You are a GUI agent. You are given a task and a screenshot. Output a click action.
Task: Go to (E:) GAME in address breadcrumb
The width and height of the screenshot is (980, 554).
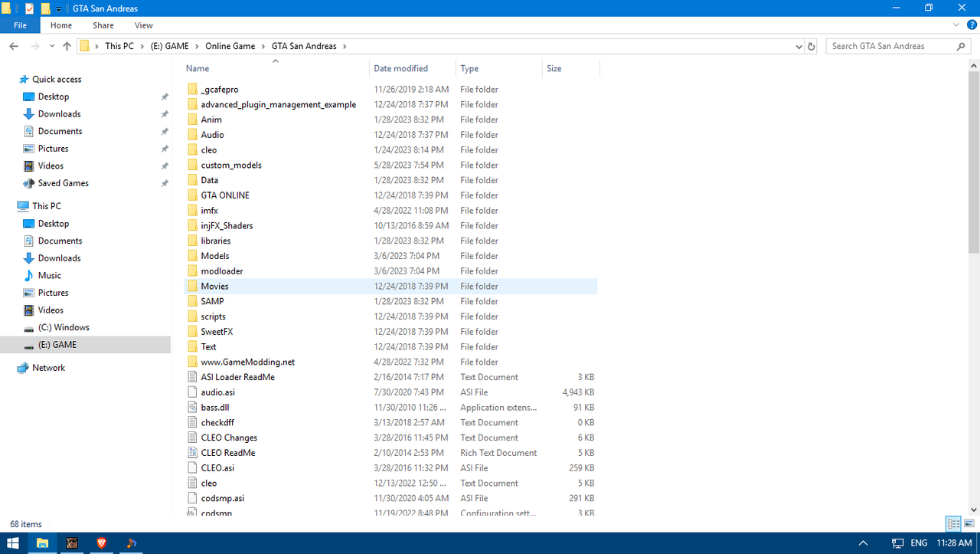(169, 46)
